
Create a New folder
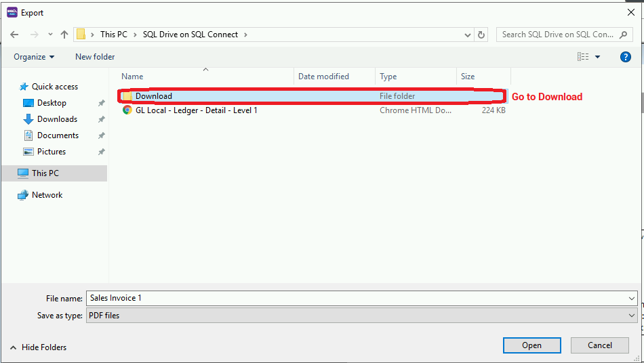95,57
